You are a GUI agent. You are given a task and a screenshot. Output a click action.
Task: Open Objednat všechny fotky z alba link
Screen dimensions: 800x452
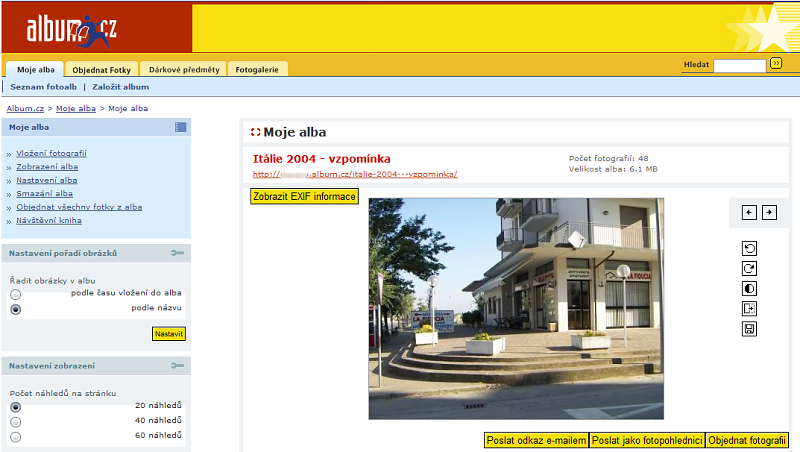pos(79,207)
